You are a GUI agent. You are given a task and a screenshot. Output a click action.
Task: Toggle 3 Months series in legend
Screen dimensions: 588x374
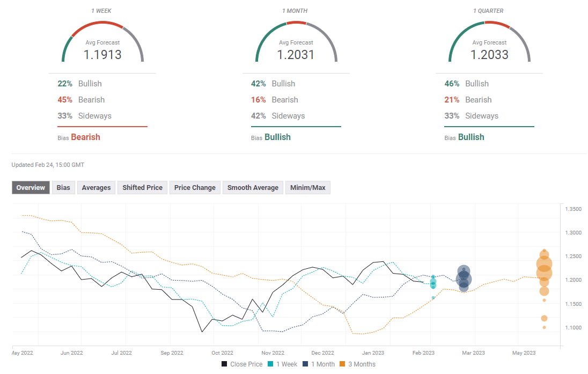click(x=358, y=364)
